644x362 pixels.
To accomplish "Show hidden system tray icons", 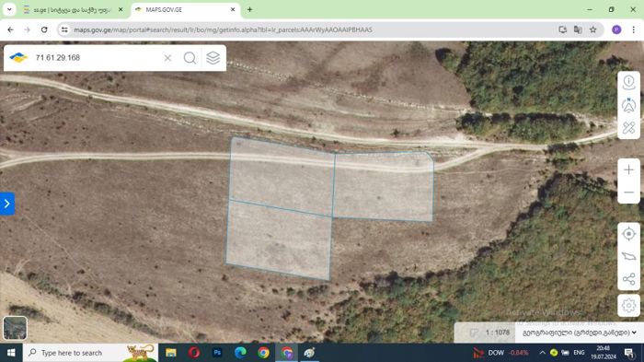I will coord(542,353).
